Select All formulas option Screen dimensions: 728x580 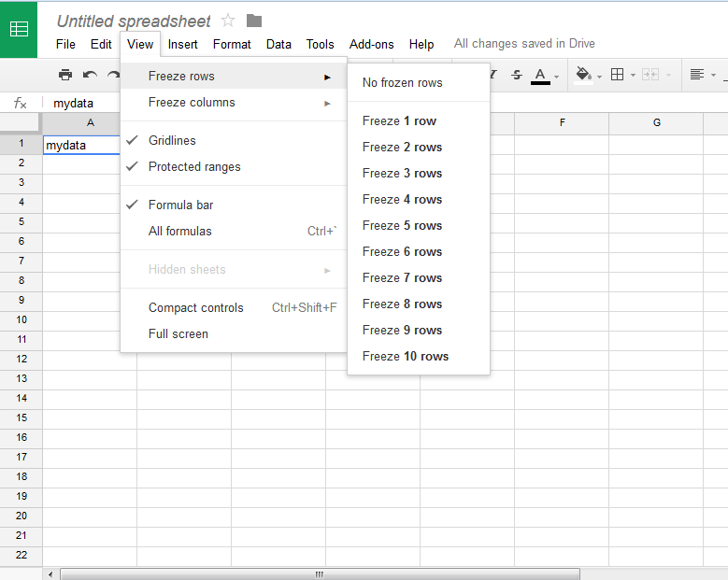pos(234,231)
